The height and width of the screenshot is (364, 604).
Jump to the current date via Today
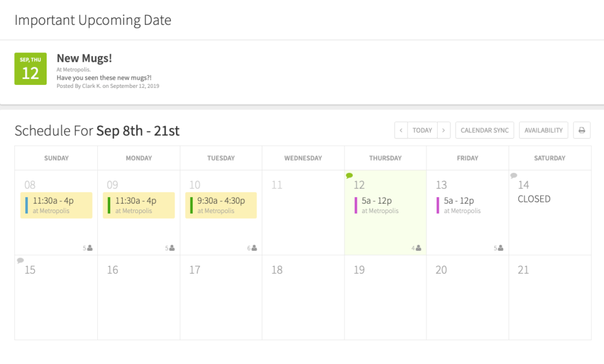pos(422,130)
